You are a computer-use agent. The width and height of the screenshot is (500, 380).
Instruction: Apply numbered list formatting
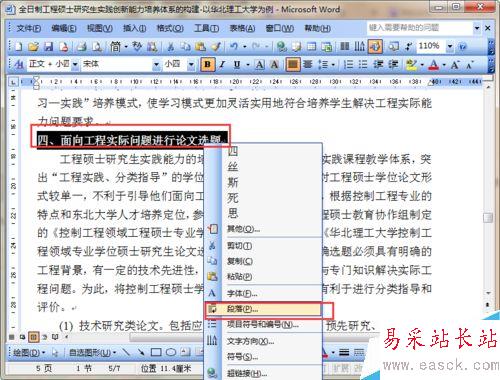(348, 64)
